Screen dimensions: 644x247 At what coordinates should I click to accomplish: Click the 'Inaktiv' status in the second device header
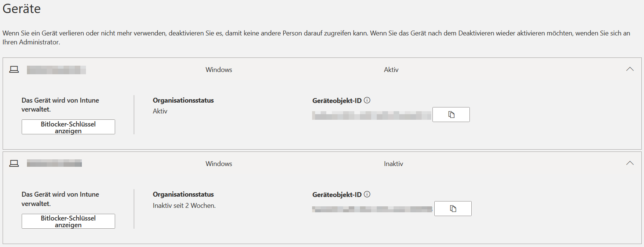[x=394, y=164]
